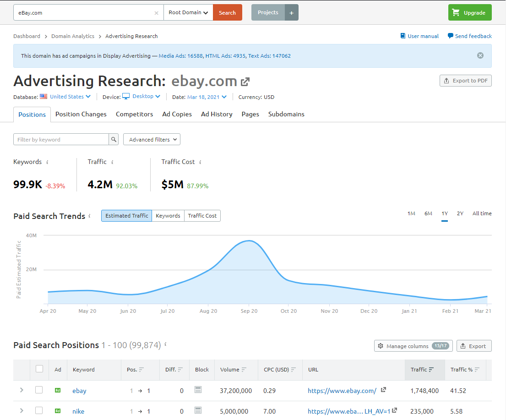Open the User manual book icon link
The image size is (506, 420).
[403, 36]
